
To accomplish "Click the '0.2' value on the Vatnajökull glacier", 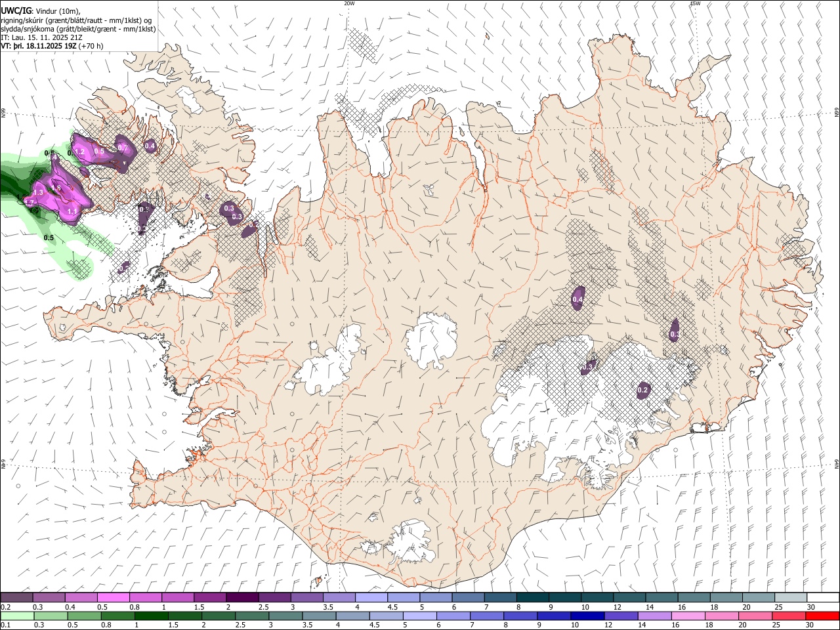I will 642,390.
